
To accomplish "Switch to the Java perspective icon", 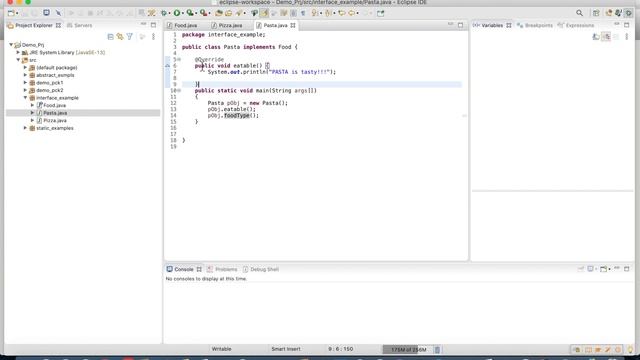I will tap(618, 13).
